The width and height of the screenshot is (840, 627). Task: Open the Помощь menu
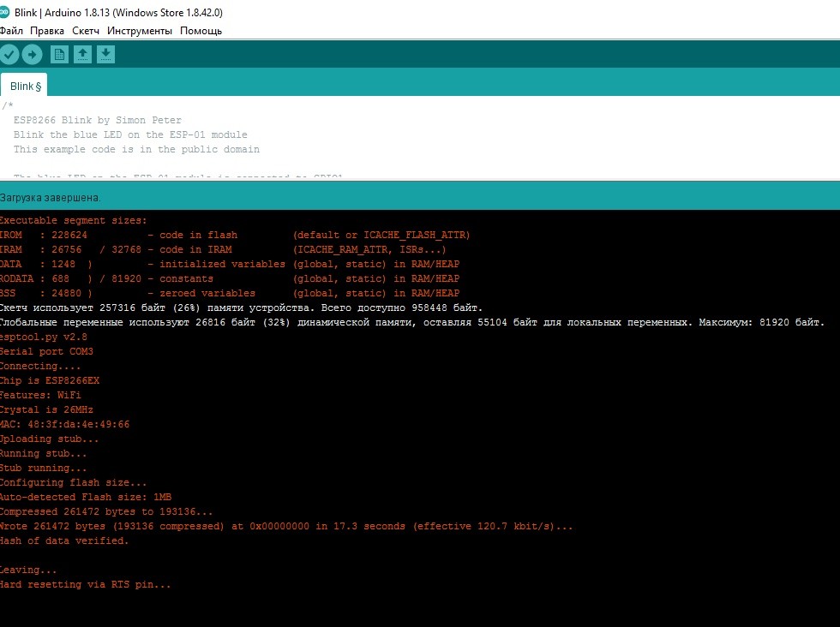(x=201, y=31)
